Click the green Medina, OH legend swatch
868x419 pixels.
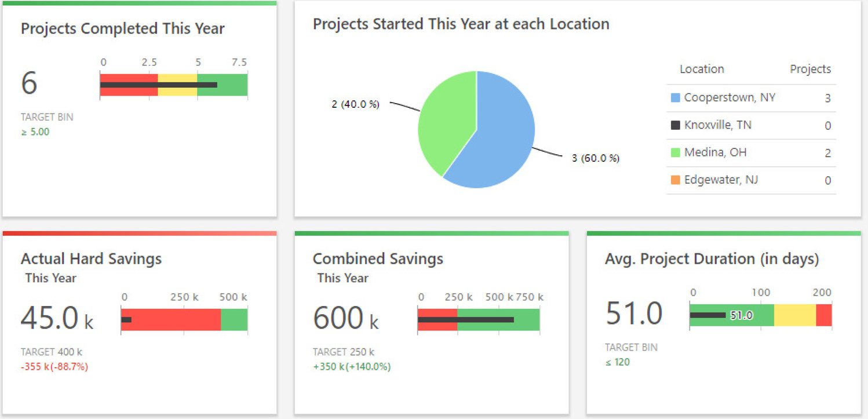point(675,153)
